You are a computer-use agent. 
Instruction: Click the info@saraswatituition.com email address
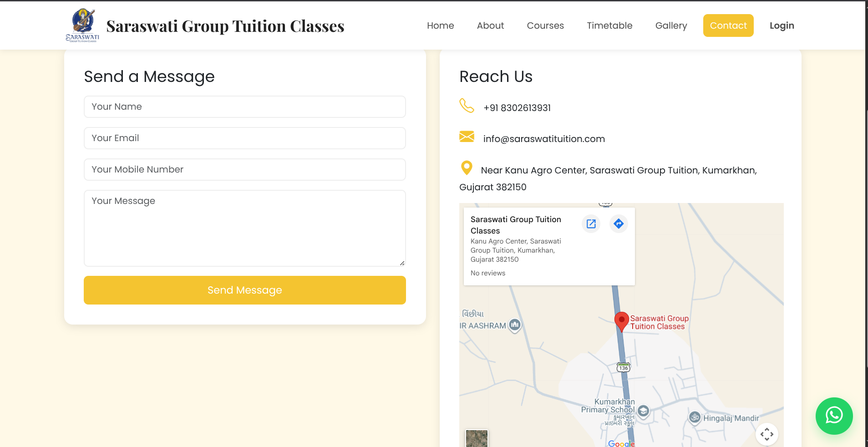pyautogui.click(x=544, y=139)
